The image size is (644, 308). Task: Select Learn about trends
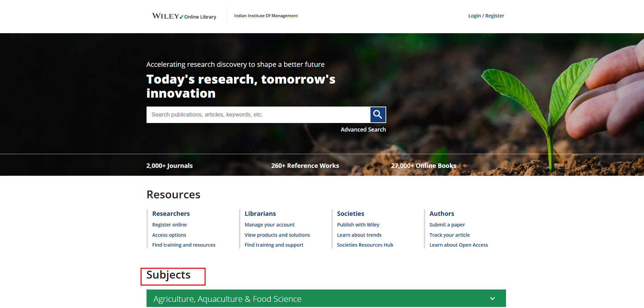[x=359, y=235]
